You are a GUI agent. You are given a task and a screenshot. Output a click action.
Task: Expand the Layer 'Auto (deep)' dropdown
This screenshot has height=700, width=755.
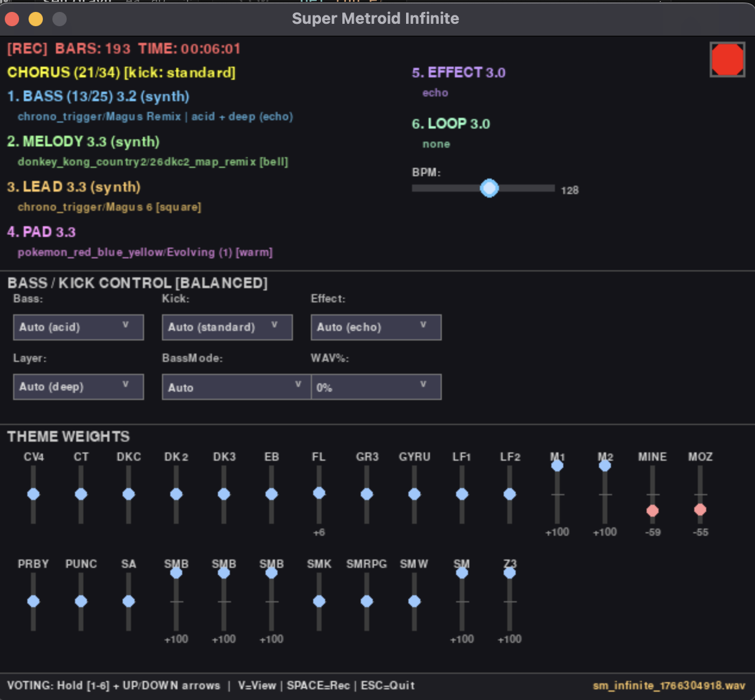pyautogui.click(x=78, y=387)
